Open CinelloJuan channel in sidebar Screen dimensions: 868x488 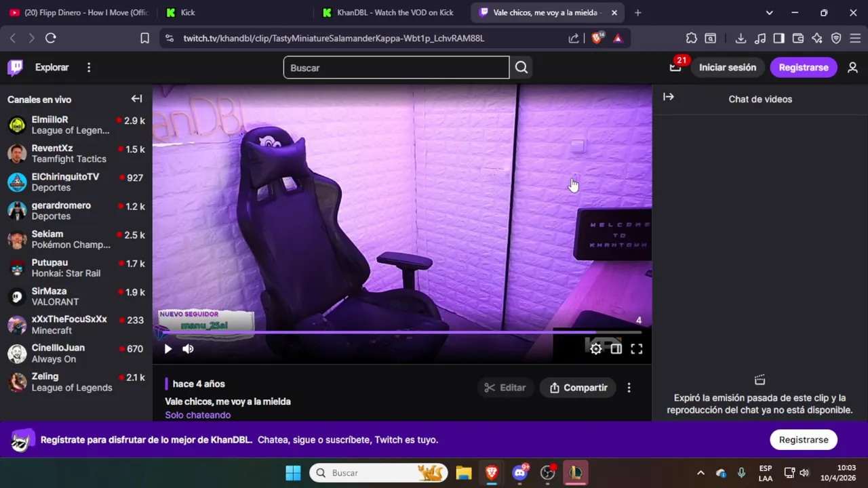coord(76,353)
